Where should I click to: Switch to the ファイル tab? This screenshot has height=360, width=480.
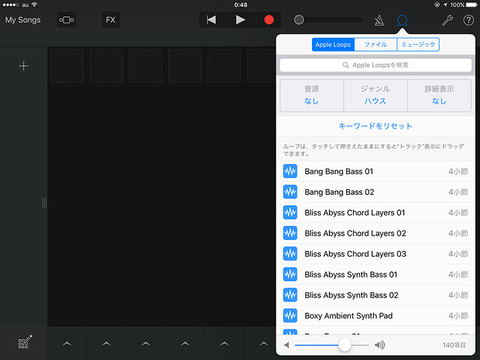click(376, 45)
